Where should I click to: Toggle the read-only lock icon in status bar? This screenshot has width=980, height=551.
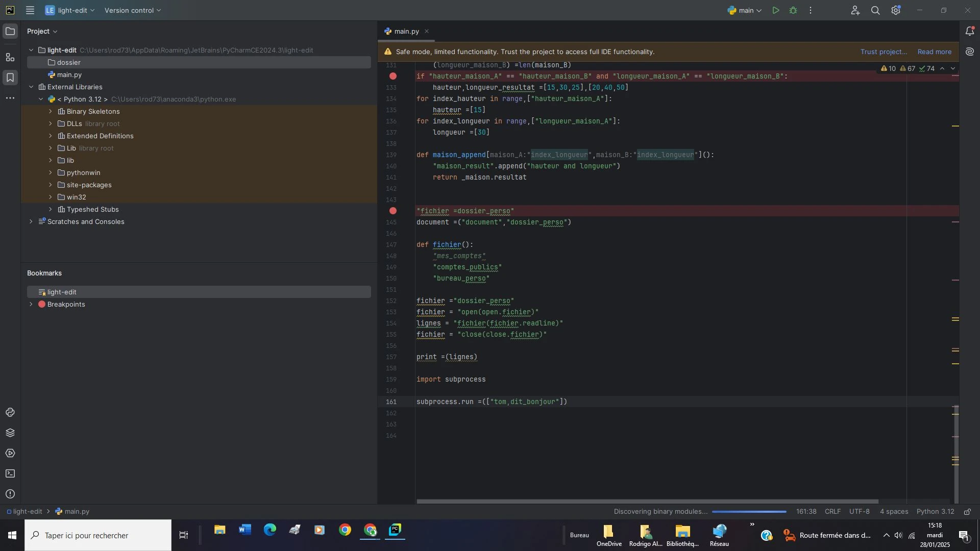pyautogui.click(x=967, y=512)
